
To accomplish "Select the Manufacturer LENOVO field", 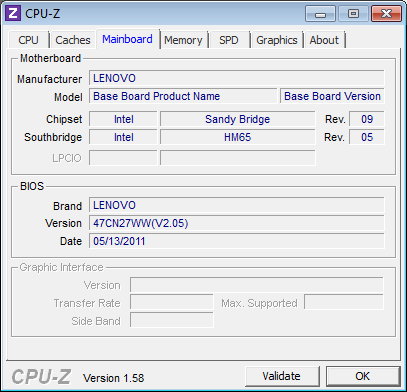I will [237, 78].
